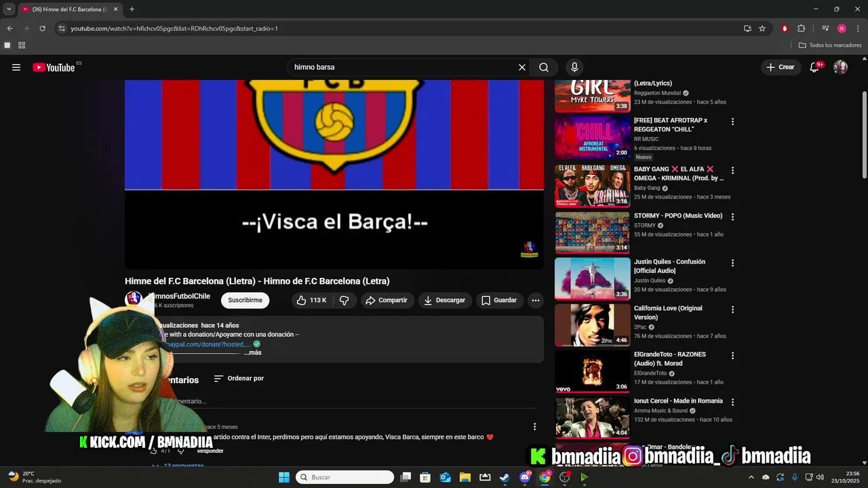Open the Windows Start menu
The image size is (868, 488).
click(284, 477)
